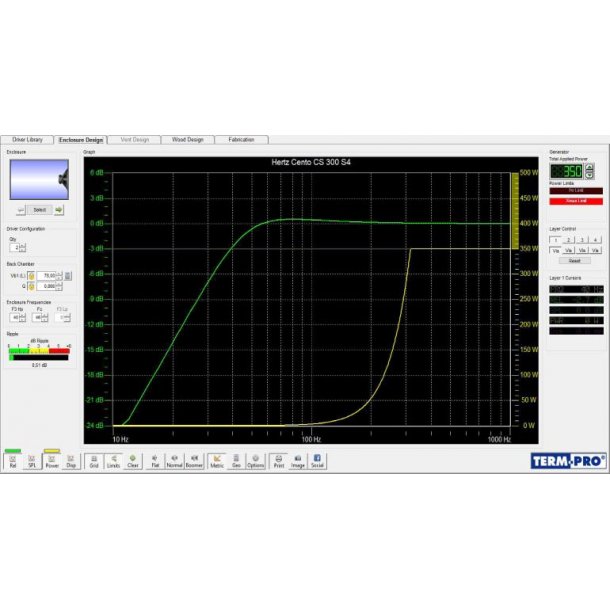Viewport: 610px width, 610px height.
Task: Adjust the Fc frequency stepper
Action: [x=45, y=317]
